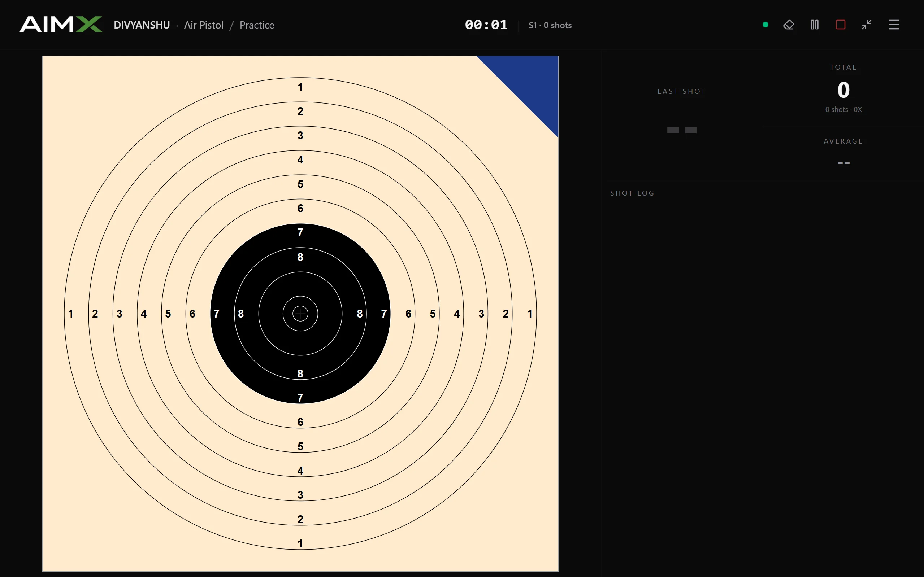Viewport: 924px width, 577px height.
Task: Select the Practice breadcrumb
Action: tap(257, 25)
